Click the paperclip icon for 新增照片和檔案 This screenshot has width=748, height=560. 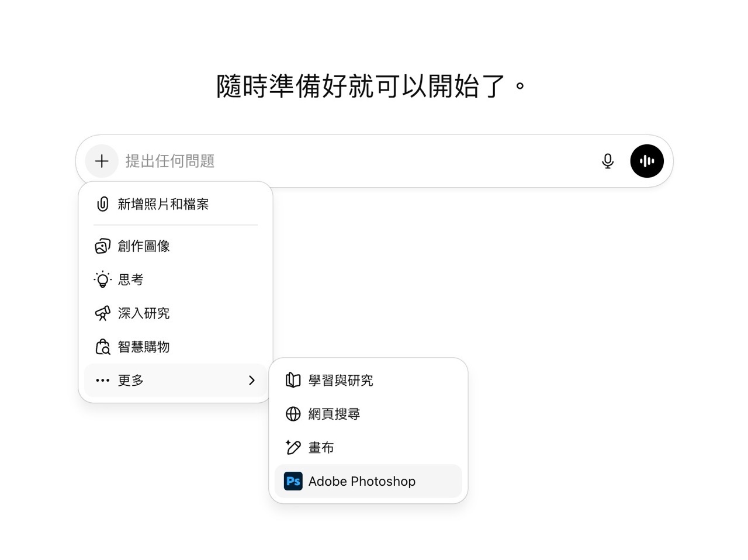pos(102,204)
